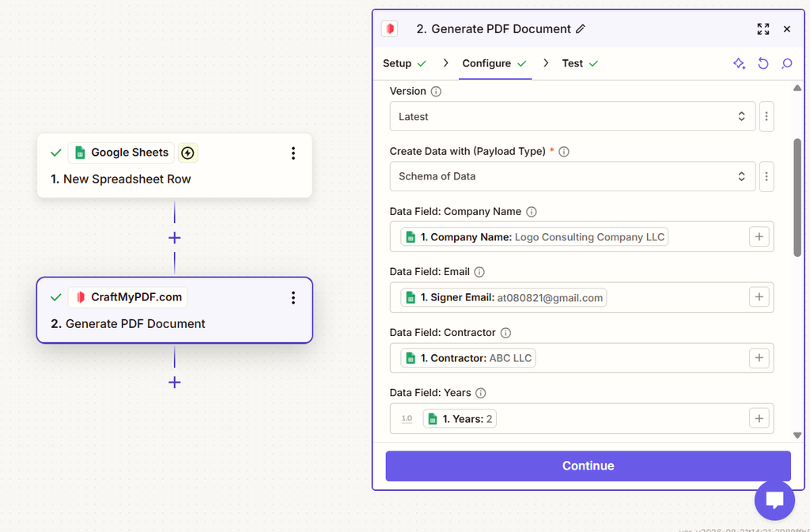Select the Google Sheets New Spreadsheet Row step

175,166
